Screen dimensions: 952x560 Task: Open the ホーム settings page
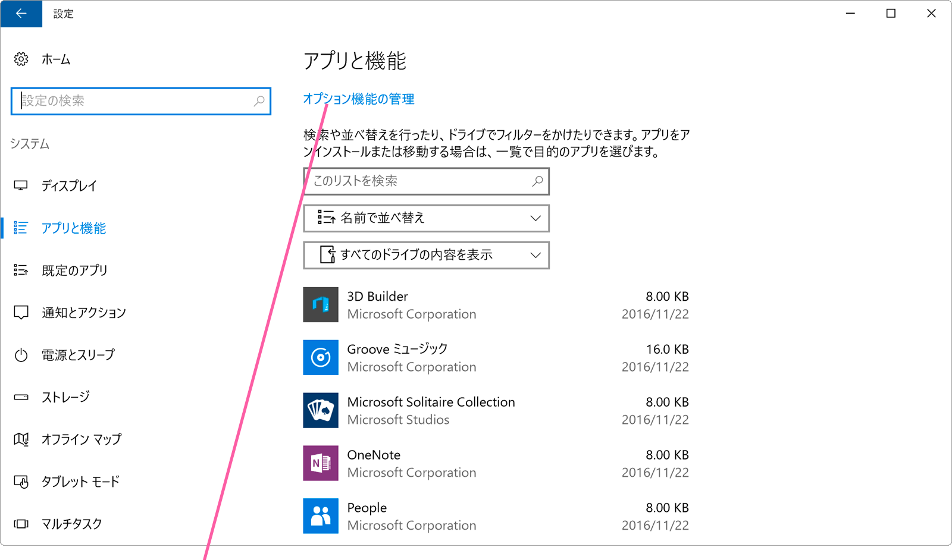click(x=56, y=59)
